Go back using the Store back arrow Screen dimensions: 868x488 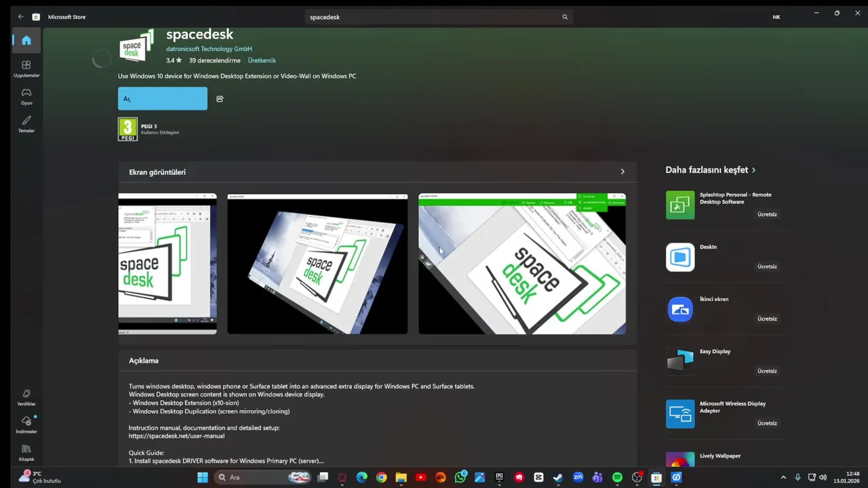click(x=21, y=17)
